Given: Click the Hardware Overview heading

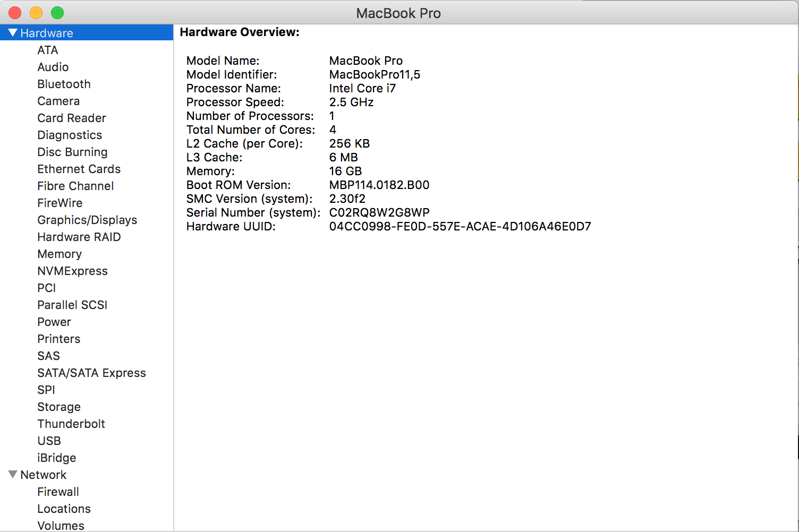Looking at the screenshot, I should pos(240,32).
